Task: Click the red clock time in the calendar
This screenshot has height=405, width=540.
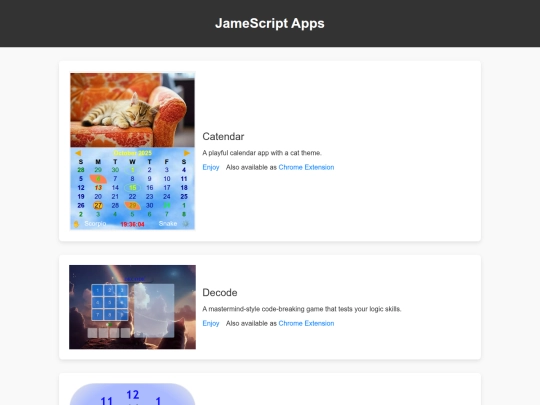Action: click(133, 225)
